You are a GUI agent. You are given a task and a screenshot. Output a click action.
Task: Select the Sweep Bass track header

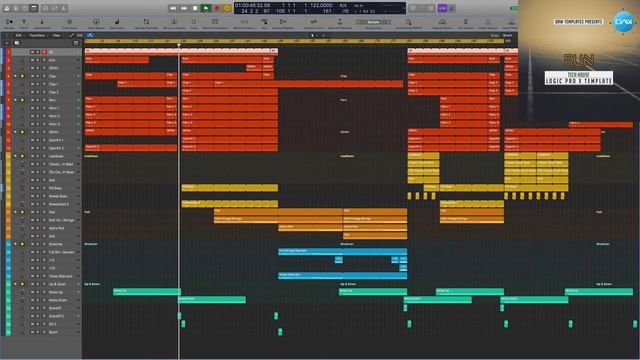coord(46,196)
